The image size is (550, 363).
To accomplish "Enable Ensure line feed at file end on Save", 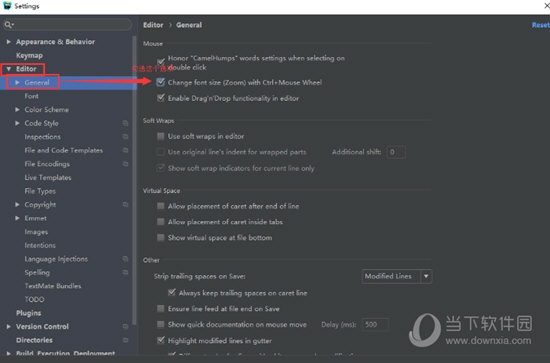I will [x=161, y=309].
